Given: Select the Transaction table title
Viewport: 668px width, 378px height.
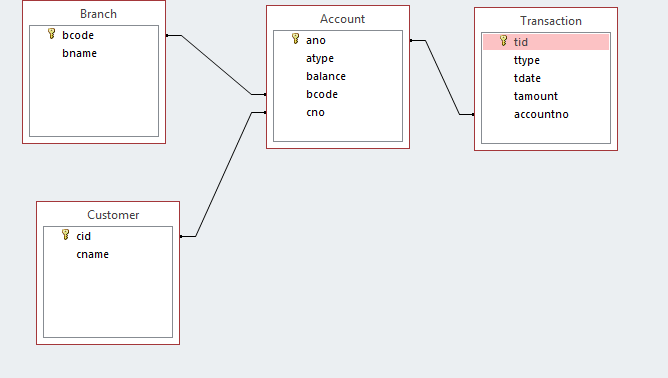Looking at the screenshot, I should (x=551, y=21).
